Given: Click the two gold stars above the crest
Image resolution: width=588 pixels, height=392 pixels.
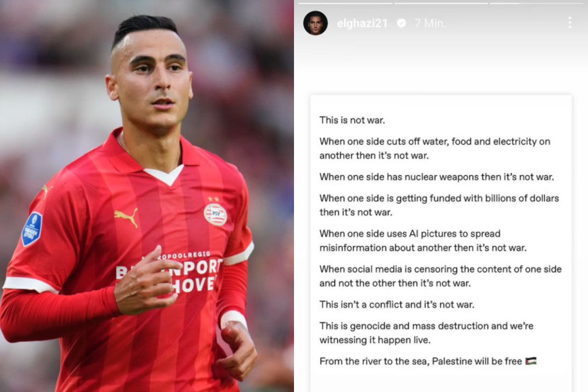Looking at the screenshot, I should click(x=213, y=198).
